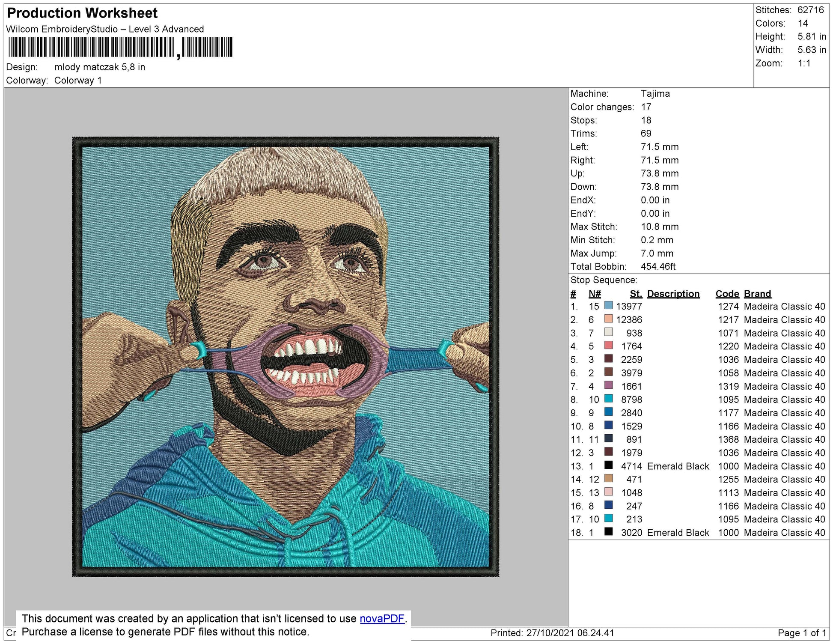
Task: Click the Code column header
Action: tap(728, 294)
